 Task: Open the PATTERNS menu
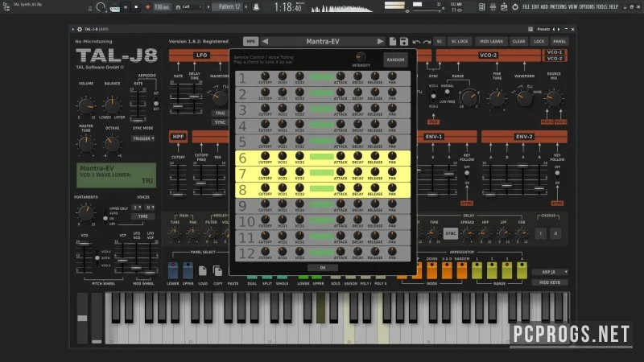[558, 7]
